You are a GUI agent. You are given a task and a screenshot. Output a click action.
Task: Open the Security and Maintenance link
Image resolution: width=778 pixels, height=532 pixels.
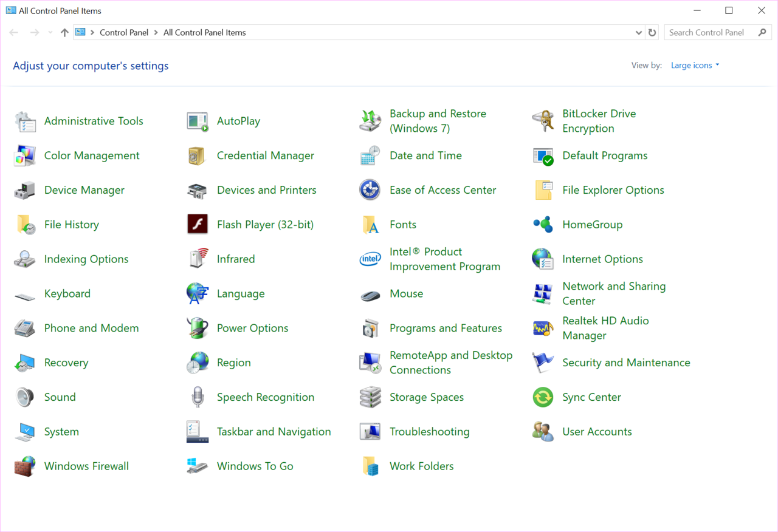[x=627, y=363]
